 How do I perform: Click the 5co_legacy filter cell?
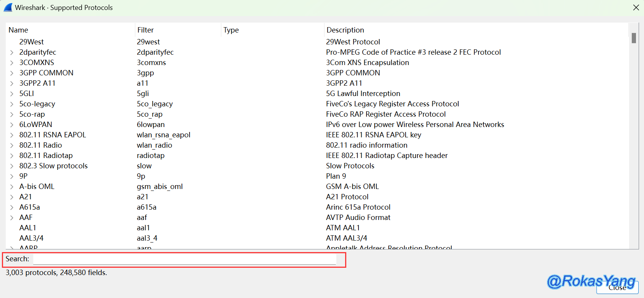[x=155, y=104]
